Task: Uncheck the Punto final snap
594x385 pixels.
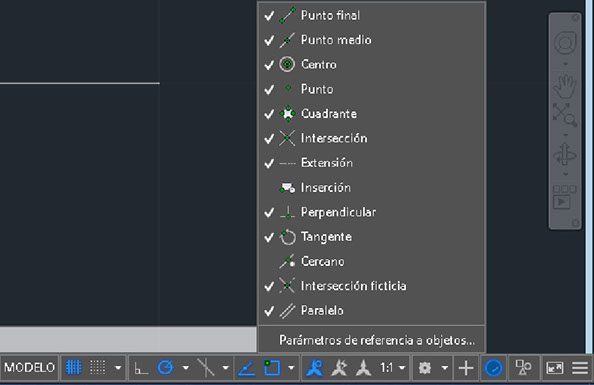Action: coord(371,16)
